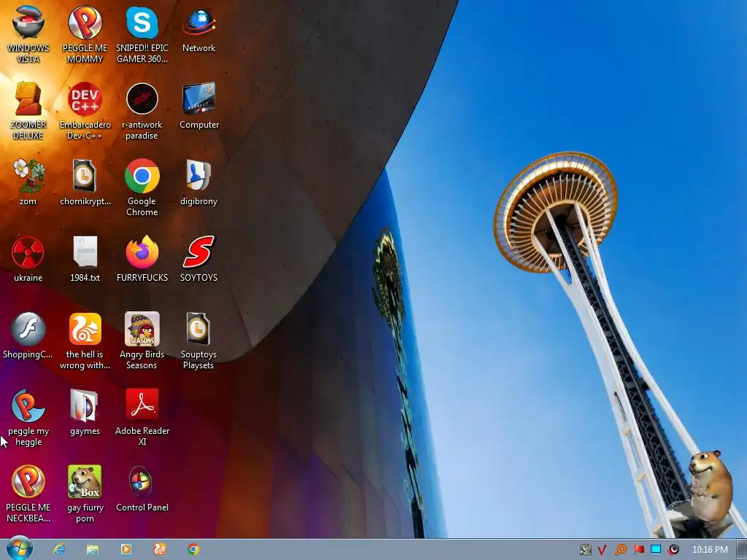The image size is (747, 560).
Task: Open Windows Media Player from the taskbar
Action: (125, 550)
